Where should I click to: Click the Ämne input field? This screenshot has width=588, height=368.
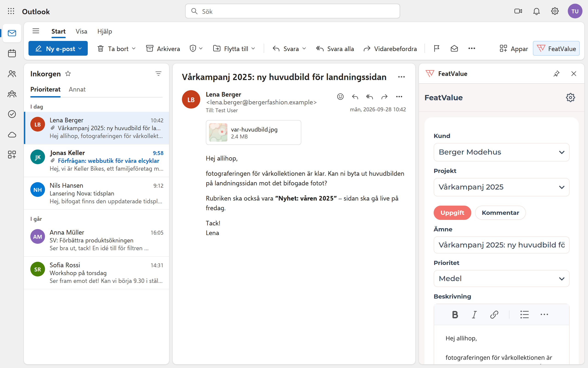coord(501,245)
